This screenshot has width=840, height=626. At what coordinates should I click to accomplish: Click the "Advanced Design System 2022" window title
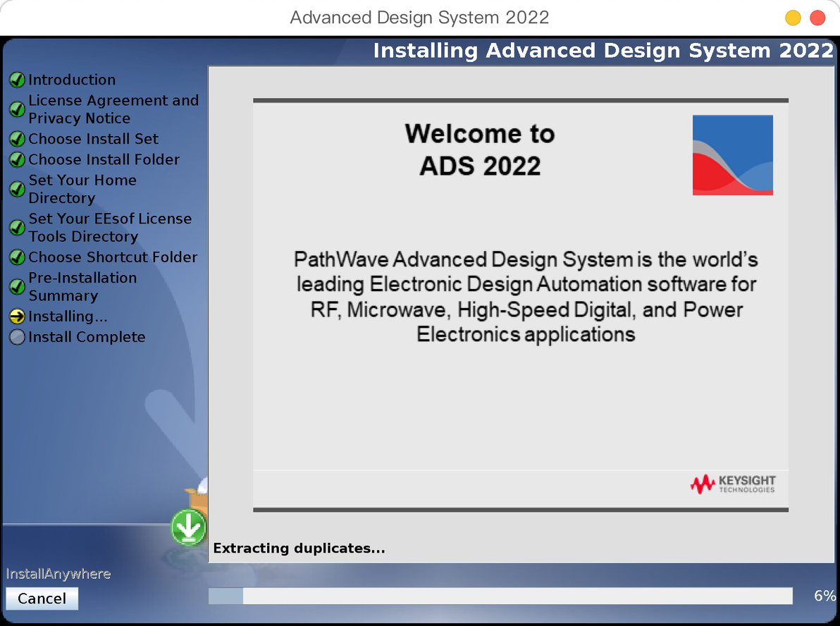pyautogui.click(x=419, y=18)
